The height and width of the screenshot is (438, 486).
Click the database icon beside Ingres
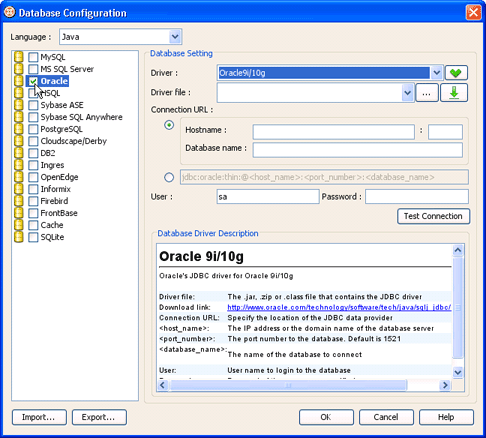pos(19,165)
